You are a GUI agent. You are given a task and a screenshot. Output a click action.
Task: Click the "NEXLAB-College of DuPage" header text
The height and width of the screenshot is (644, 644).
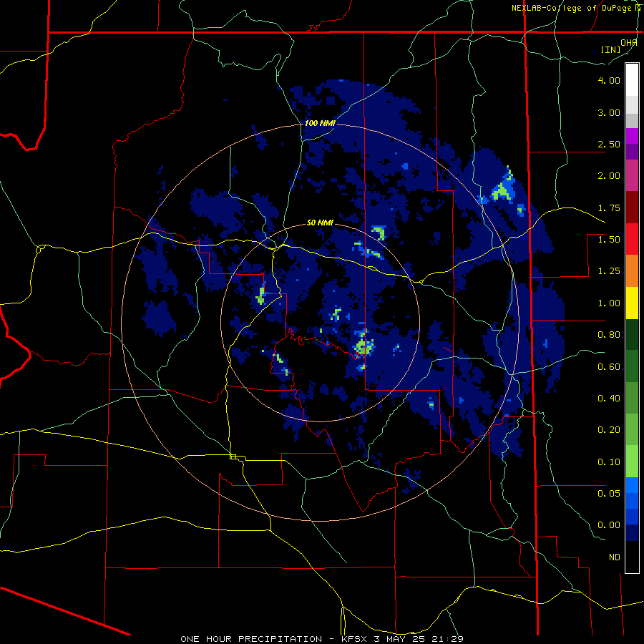click(x=572, y=8)
